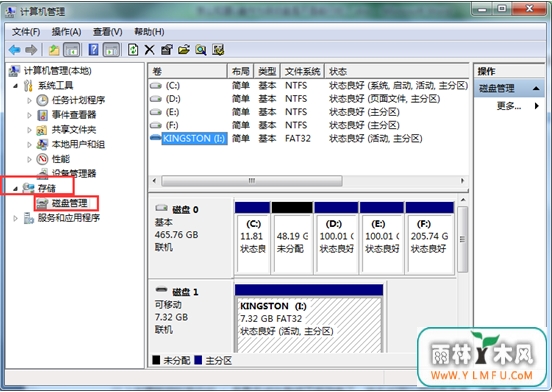552x392 pixels.
Task: Click the disk view vertical scrollbar thumb
Action: point(462,239)
